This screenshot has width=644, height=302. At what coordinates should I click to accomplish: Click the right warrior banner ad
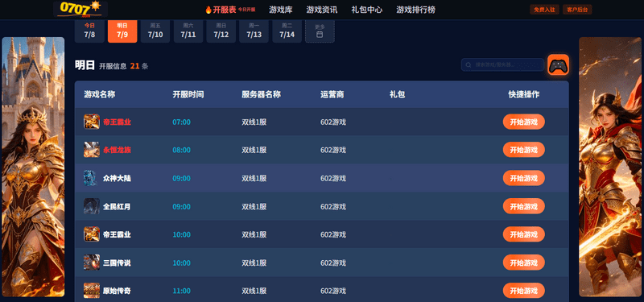(x=610, y=167)
